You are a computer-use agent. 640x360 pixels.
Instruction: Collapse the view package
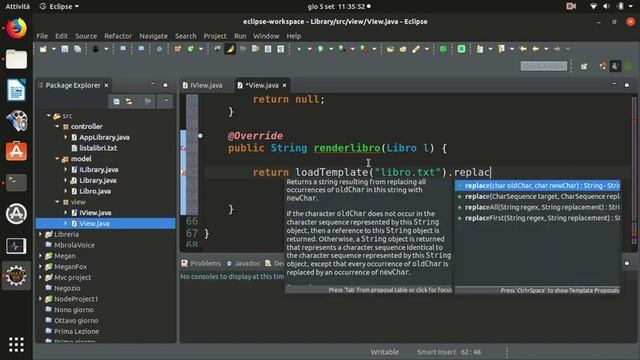pos(57,202)
